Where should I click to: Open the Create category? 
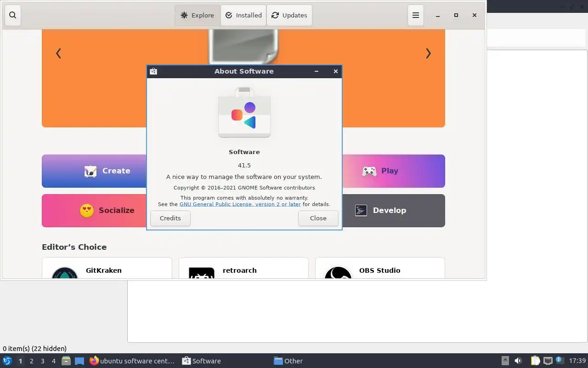click(94, 171)
